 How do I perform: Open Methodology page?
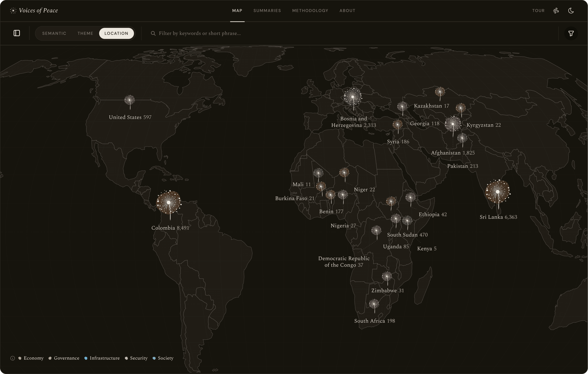point(310,10)
